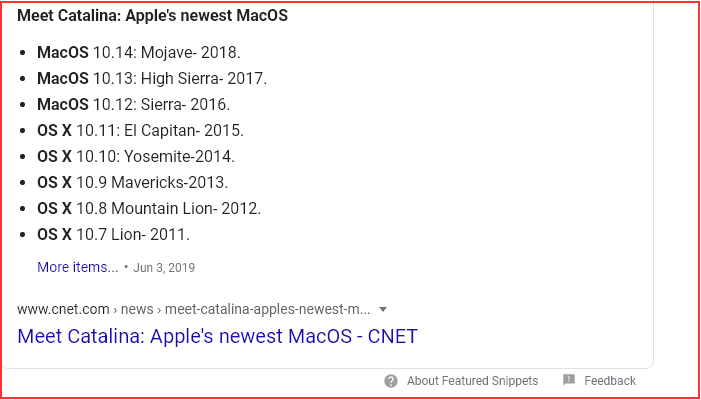Screen dimensions: 701x400
Task: Click the www.cnet.com address text
Action: click(x=61, y=309)
